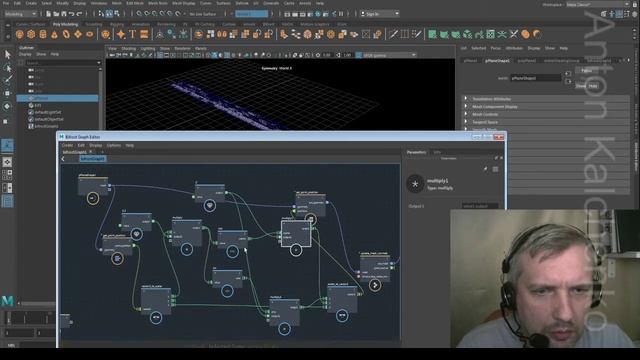Click the Snap to grids magnet icon
Viewport: 640px width, 360px height.
click(x=139, y=14)
